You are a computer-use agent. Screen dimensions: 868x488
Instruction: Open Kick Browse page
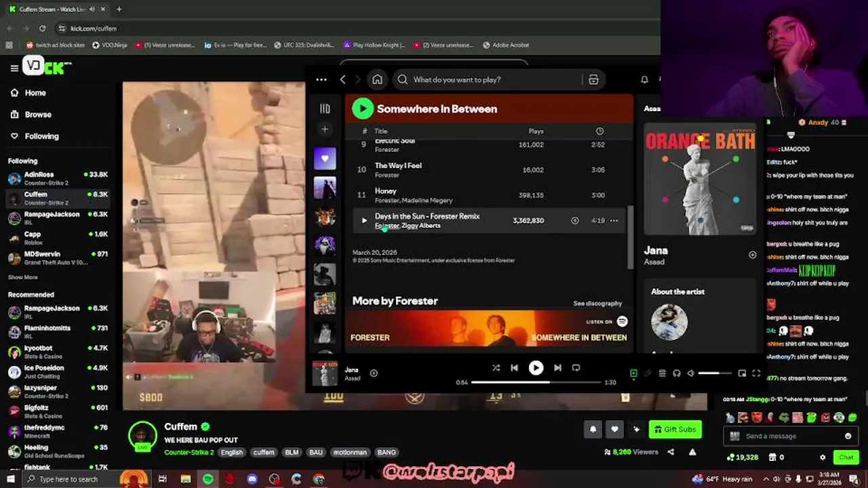pos(38,115)
